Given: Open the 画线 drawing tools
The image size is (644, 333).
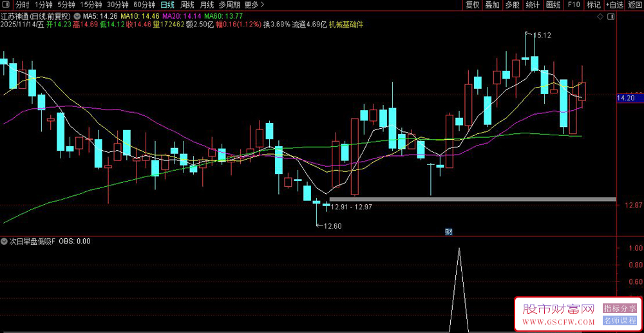Looking at the screenshot, I should point(553,5).
